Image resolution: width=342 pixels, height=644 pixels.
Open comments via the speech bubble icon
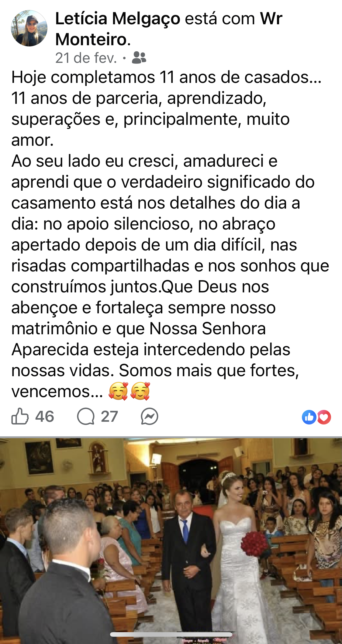tap(86, 416)
